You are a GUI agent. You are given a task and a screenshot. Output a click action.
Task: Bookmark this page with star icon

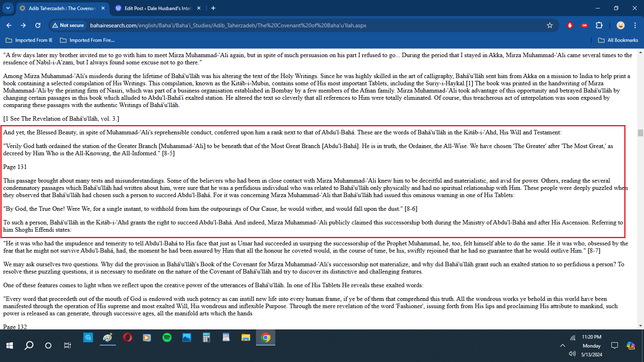[x=549, y=25]
